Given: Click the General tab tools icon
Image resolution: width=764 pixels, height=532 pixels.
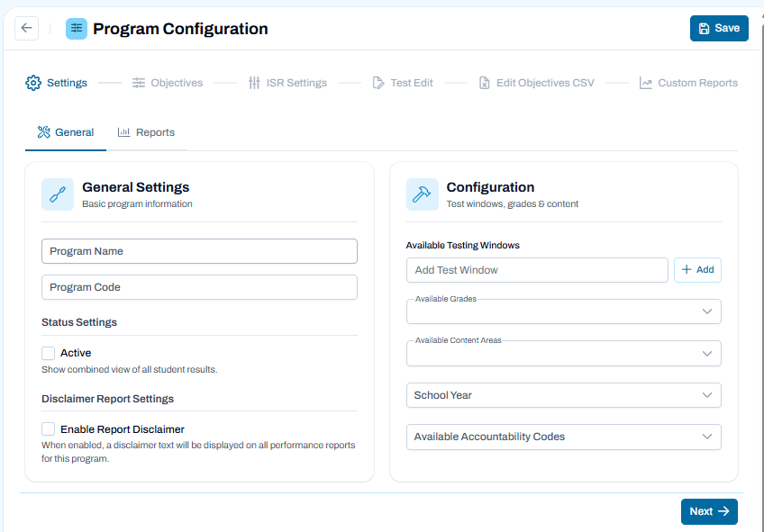Looking at the screenshot, I should click(44, 132).
